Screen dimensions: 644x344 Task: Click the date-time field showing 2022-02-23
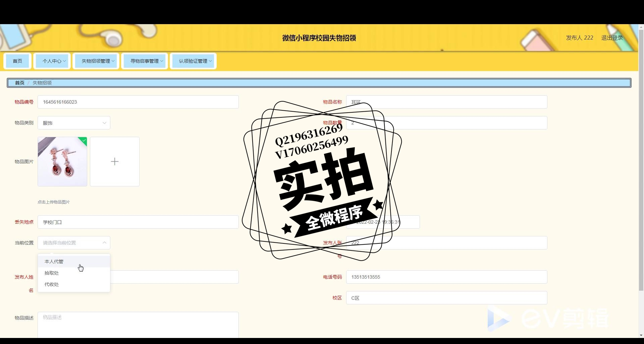click(383, 222)
